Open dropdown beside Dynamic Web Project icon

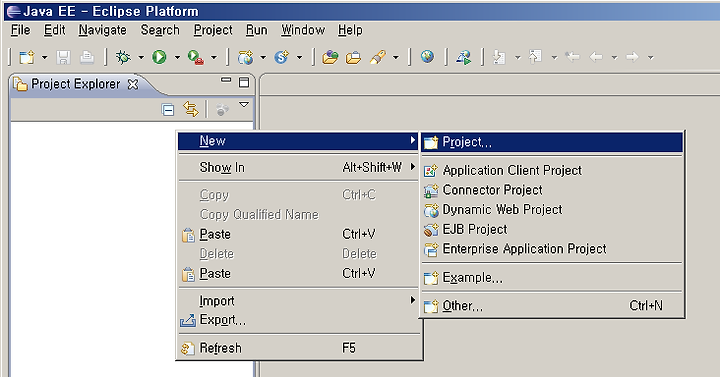[x=263, y=58]
